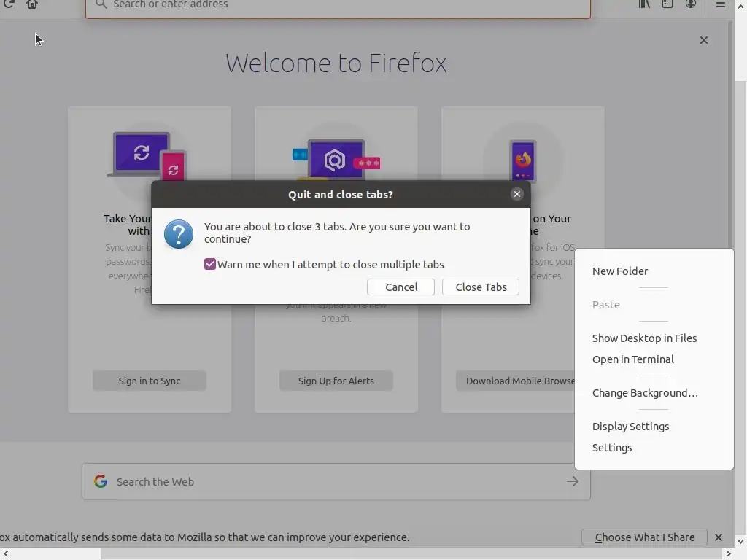Click Download Mobile Browser button
The image size is (747, 560).
coord(516,381)
